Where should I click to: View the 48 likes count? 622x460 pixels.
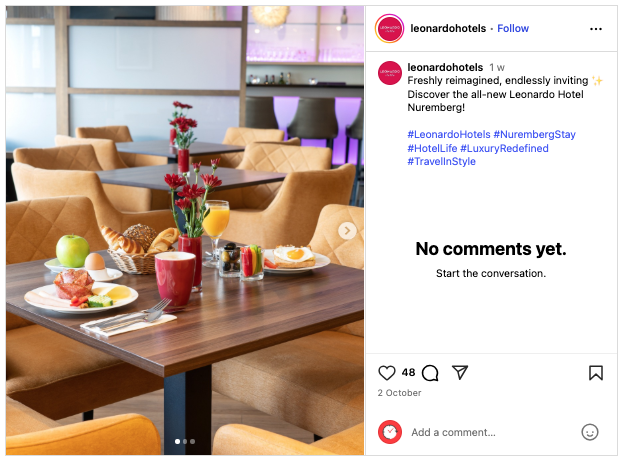coord(408,372)
